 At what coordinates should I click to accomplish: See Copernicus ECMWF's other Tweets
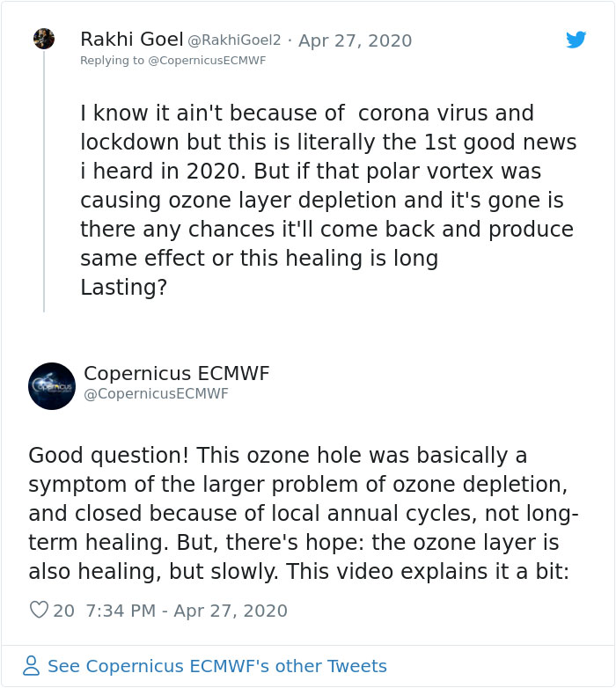(x=217, y=666)
